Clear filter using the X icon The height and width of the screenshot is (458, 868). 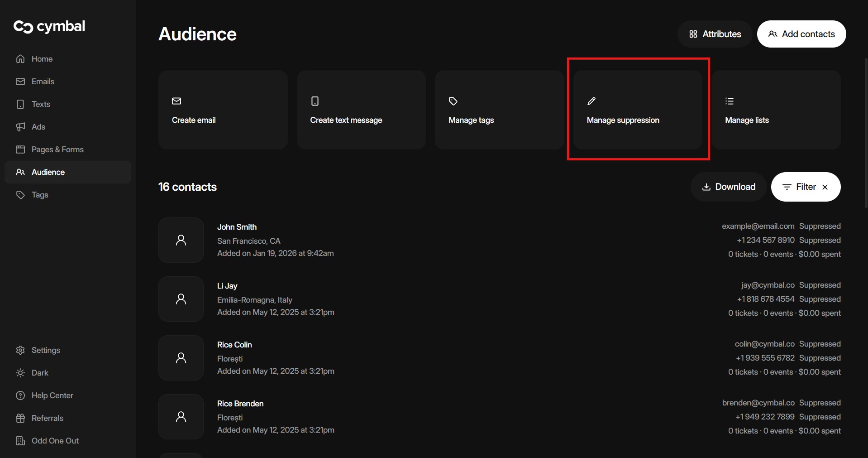[x=825, y=187]
